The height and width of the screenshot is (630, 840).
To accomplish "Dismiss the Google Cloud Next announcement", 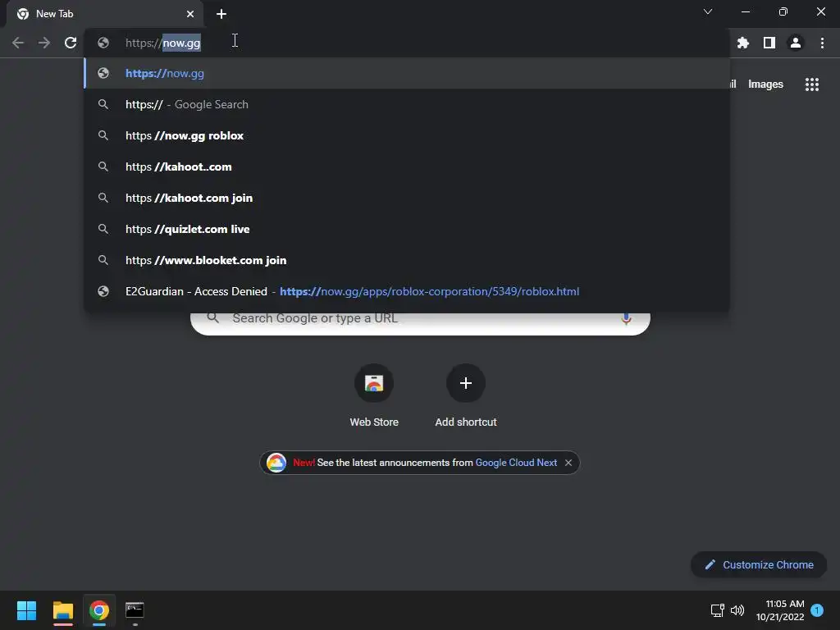I will coord(568,463).
